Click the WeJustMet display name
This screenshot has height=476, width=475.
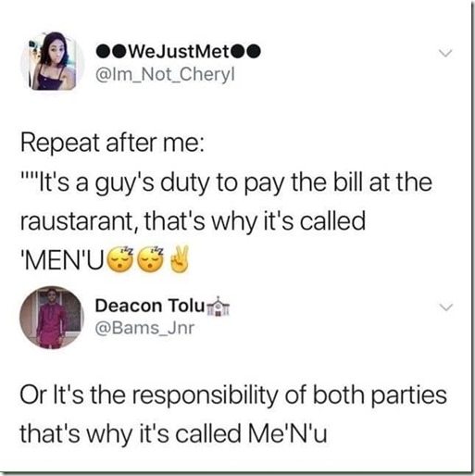click(179, 51)
